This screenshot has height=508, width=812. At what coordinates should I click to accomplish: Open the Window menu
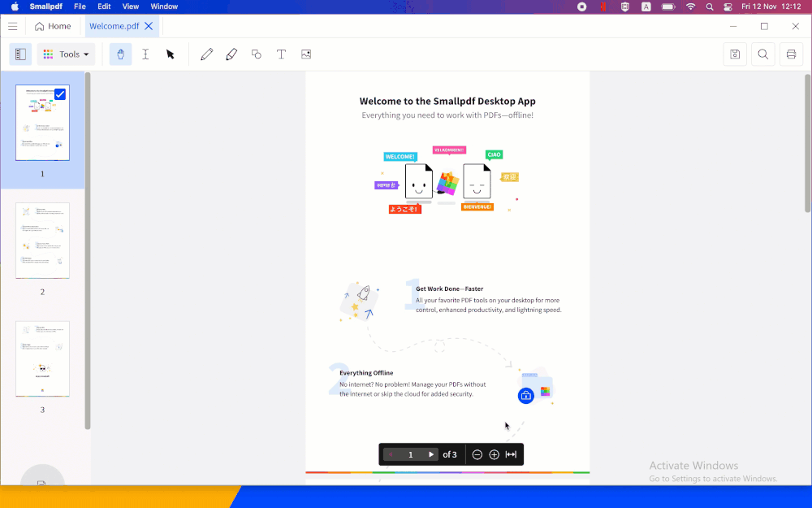pos(164,7)
